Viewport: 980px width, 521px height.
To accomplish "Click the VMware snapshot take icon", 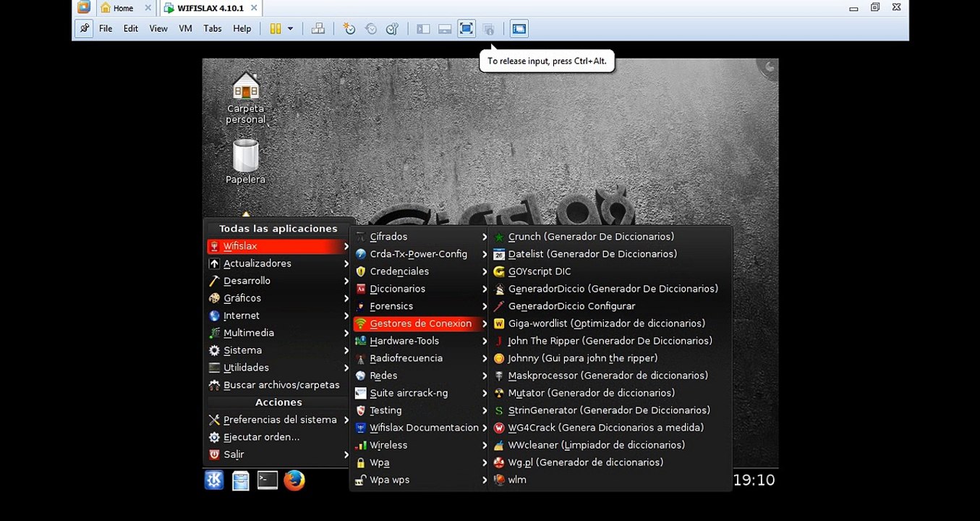I will [x=349, y=29].
